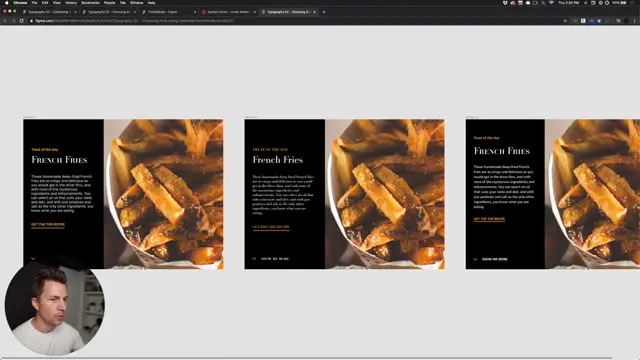Select the French Fries heading in middle frame

pyautogui.click(x=278, y=160)
